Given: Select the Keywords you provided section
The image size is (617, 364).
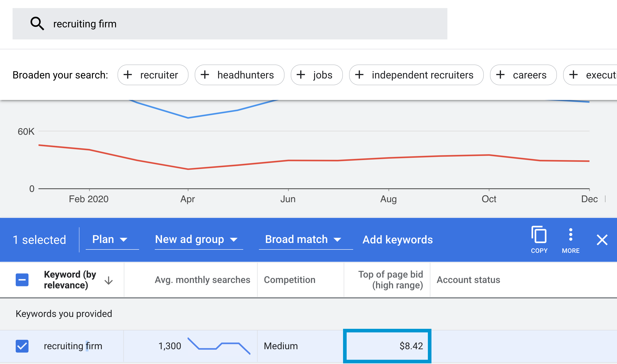Looking at the screenshot, I should tap(64, 314).
